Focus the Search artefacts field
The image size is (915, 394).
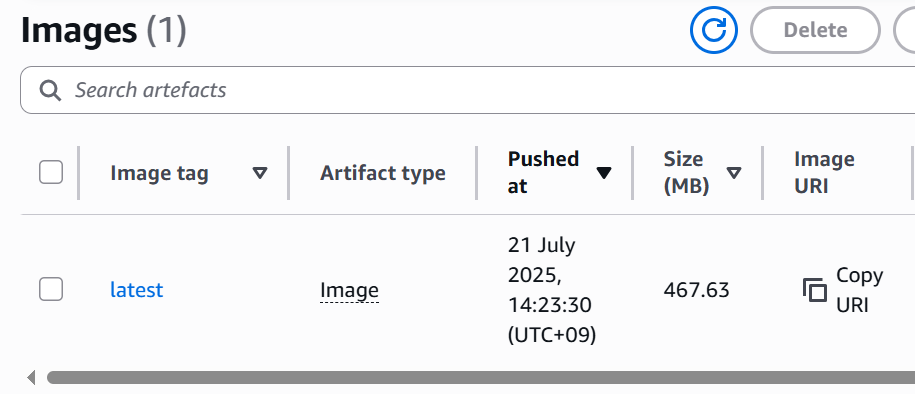click(x=467, y=90)
